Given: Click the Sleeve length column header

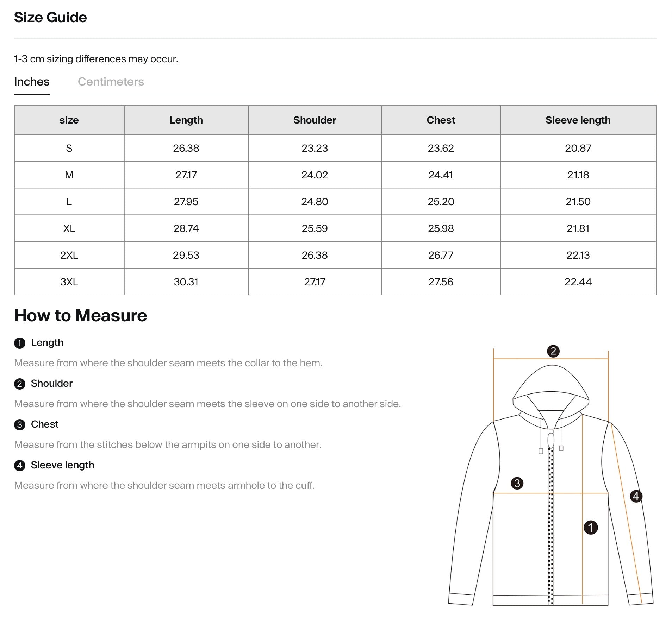Looking at the screenshot, I should pyautogui.click(x=578, y=120).
